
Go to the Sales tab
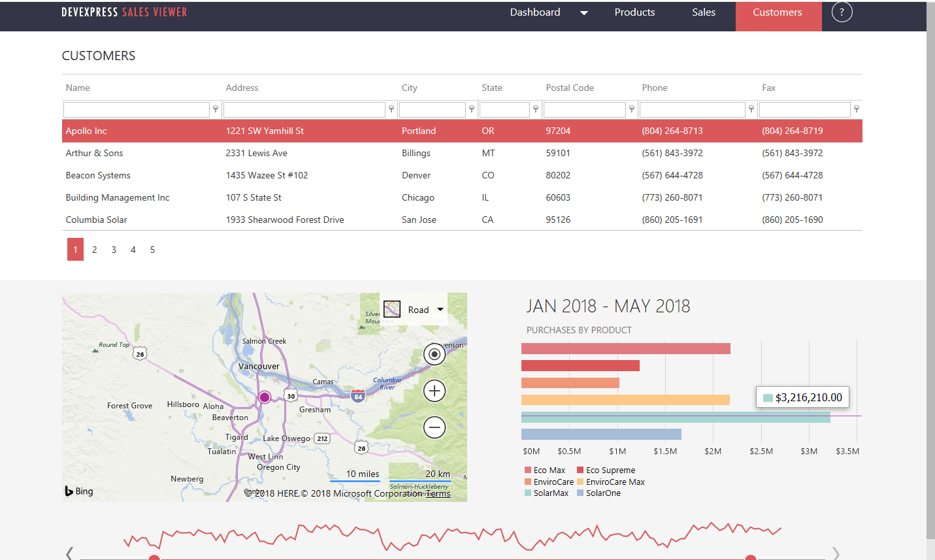point(704,12)
